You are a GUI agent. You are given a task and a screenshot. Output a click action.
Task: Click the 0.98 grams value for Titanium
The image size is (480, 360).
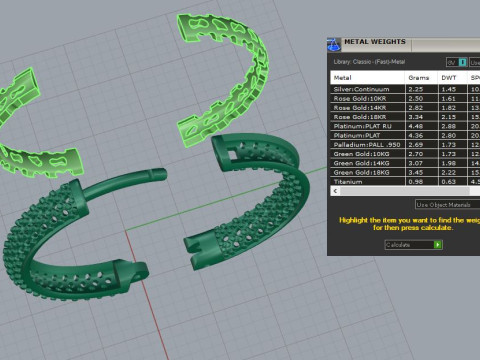click(x=416, y=182)
